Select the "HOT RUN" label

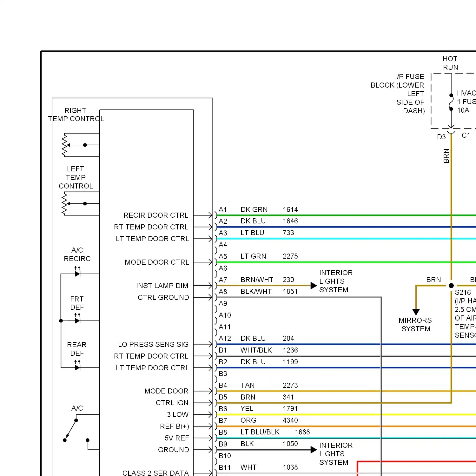[x=450, y=63]
